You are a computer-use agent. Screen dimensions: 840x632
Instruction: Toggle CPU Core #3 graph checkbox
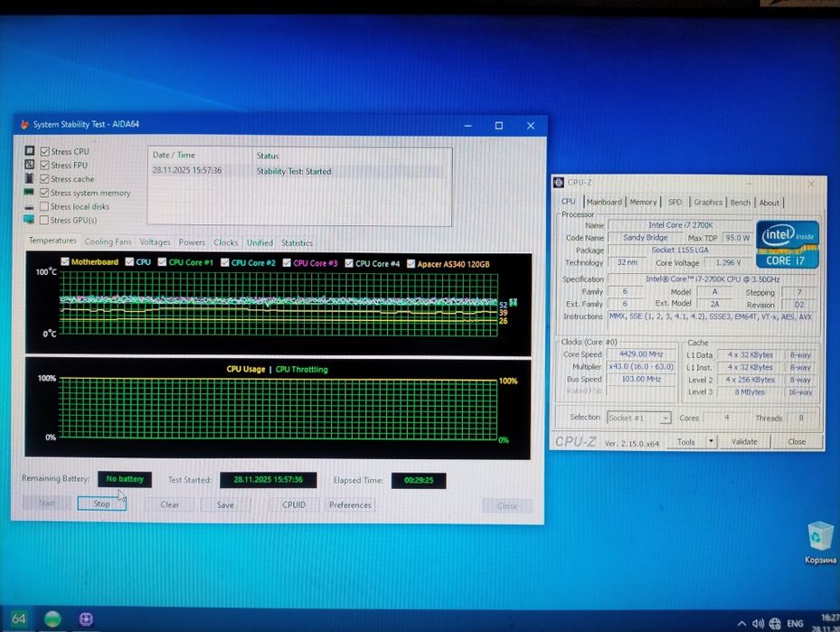click(288, 263)
